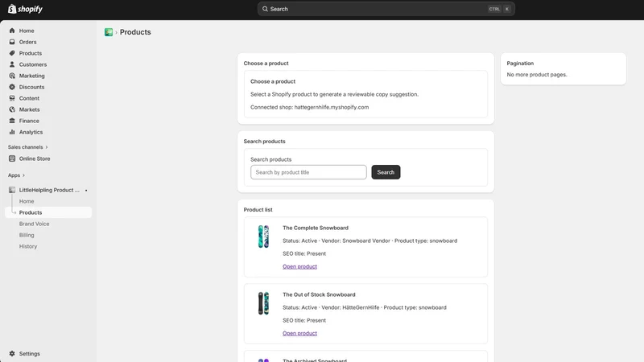The image size is (644, 362).
Task: Expand the Sales channels section chevron
Action: 47,147
